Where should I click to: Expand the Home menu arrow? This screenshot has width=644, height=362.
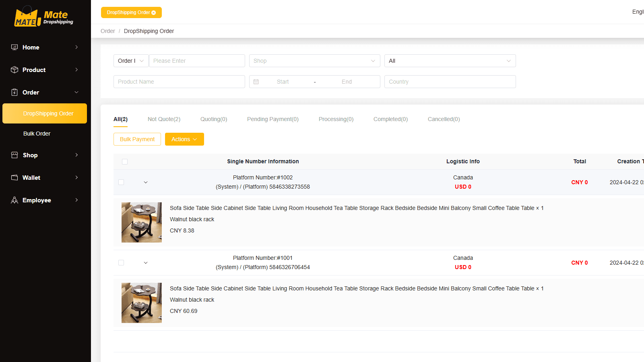click(76, 47)
